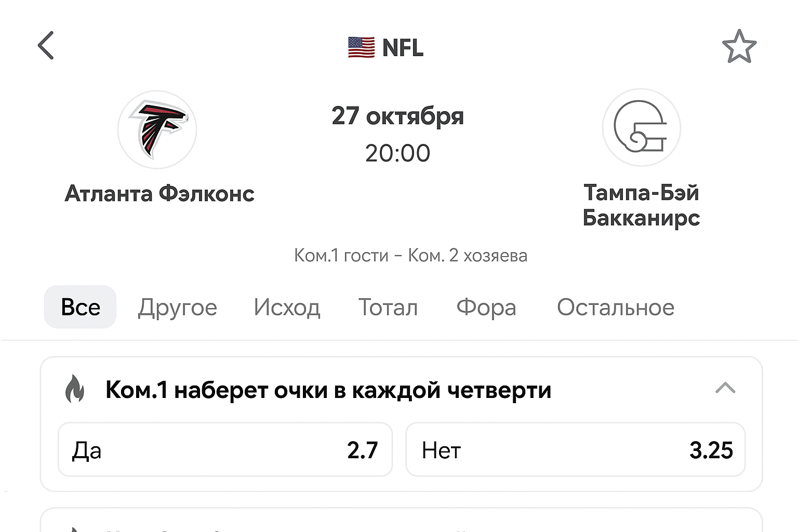Click the flame icon beside Ком.1 market
Screen dimensions: 798x532
tap(75, 389)
